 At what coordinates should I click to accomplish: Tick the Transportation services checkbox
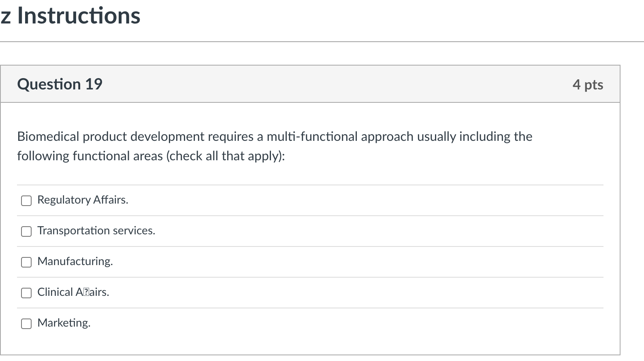coord(26,231)
